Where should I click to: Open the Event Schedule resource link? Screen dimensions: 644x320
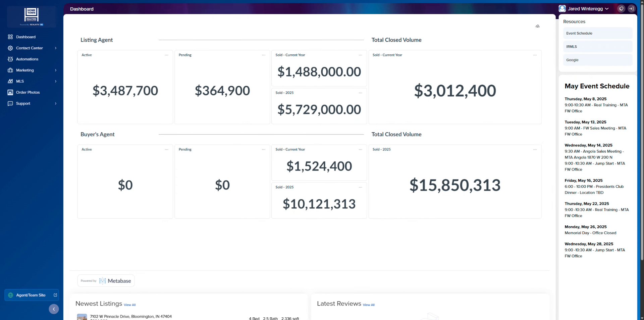click(x=598, y=33)
